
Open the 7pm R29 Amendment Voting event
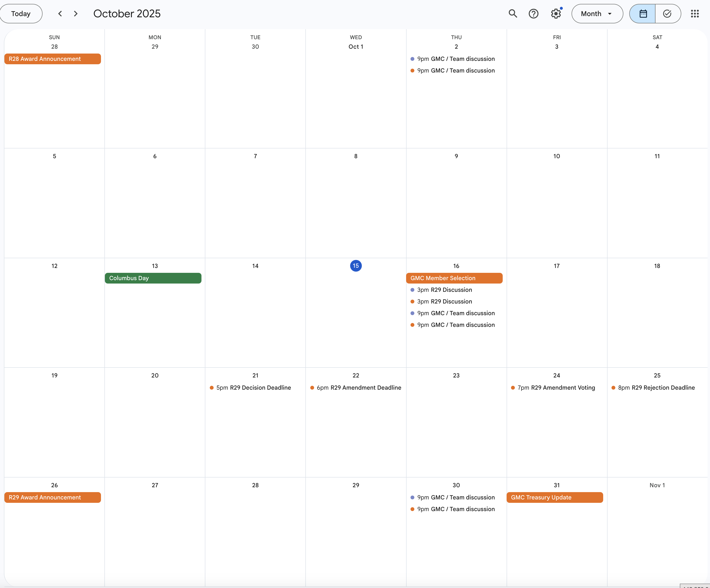[556, 387]
